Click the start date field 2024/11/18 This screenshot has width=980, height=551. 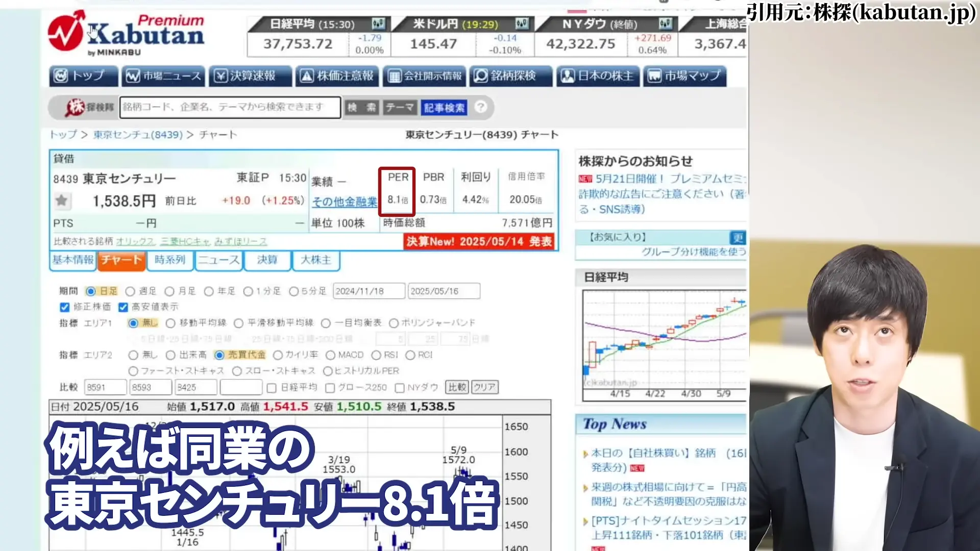coord(369,291)
